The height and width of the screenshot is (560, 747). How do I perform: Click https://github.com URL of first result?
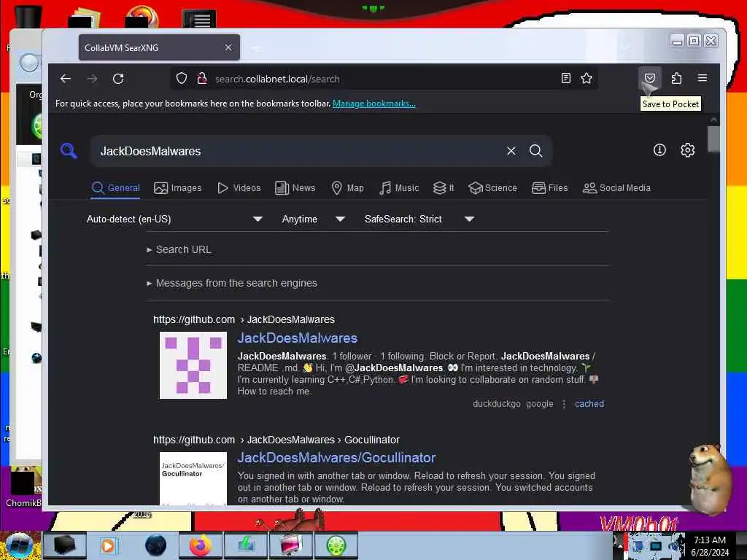point(194,319)
